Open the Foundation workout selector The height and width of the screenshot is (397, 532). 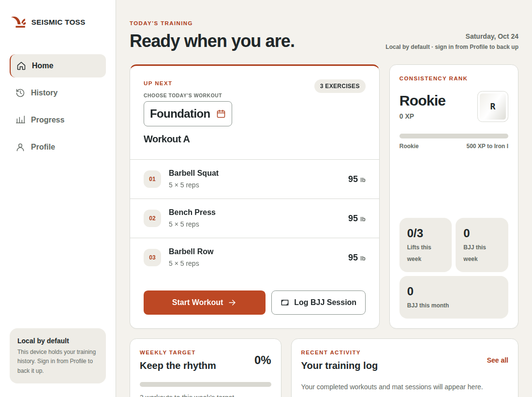coord(188,114)
